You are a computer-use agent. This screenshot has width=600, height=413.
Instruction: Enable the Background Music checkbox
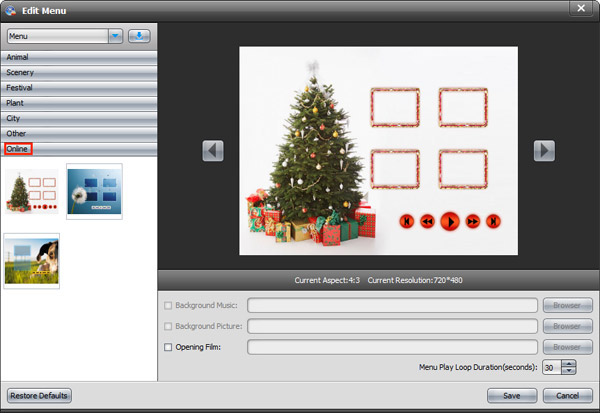point(167,305)
